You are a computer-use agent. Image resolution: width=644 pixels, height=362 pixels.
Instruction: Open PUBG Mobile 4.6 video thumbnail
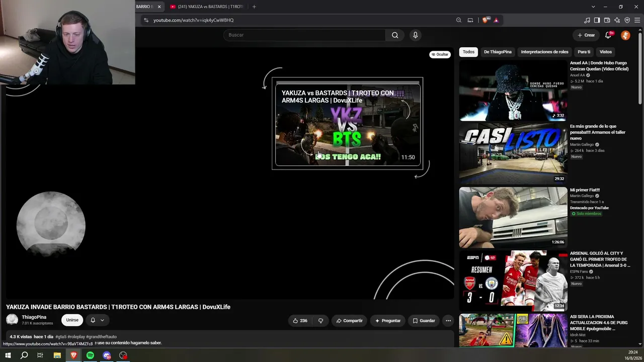513,331
